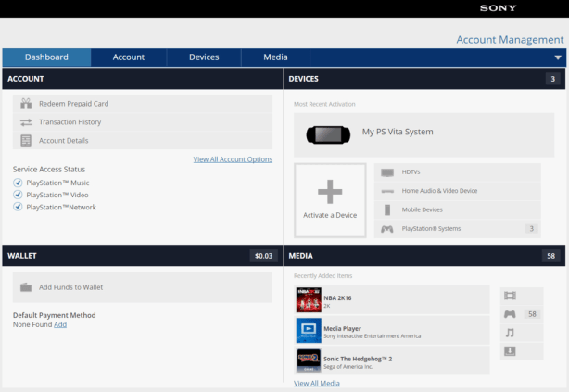Open the Account tab
Image resolution: width=569 pixels, height=392 pixels.
(129, 57)
